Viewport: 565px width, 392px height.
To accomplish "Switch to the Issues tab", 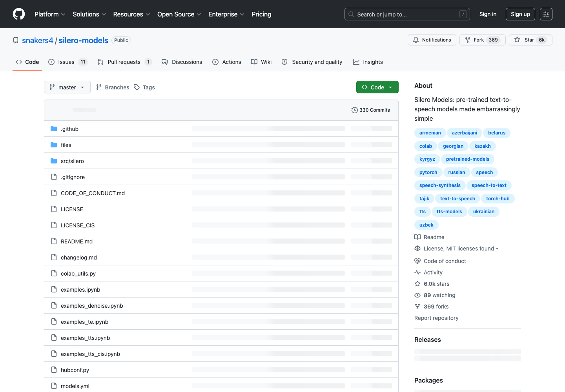I will [68, 62].
